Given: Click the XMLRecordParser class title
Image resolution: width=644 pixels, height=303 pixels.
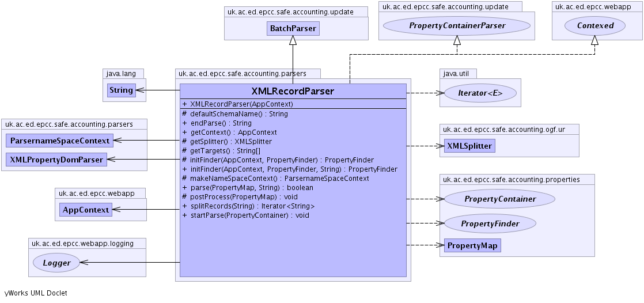Looking at the screenshot, I should pos(293,92).
